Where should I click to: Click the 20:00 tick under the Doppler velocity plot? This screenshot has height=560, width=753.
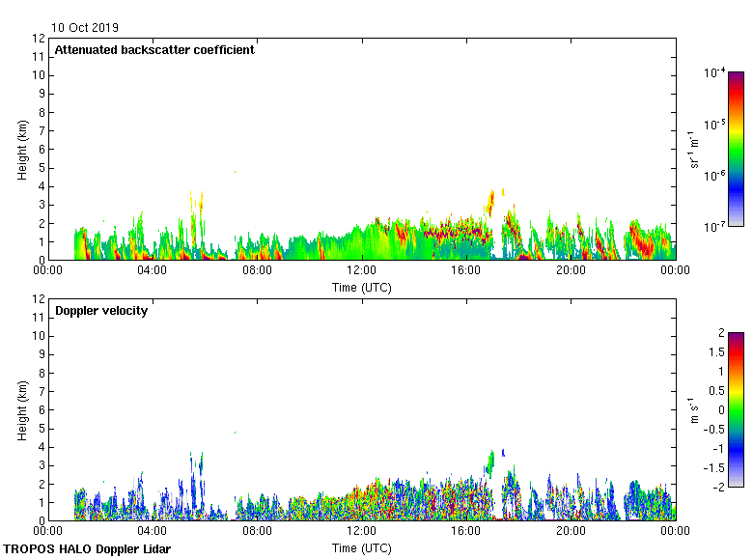571,532
